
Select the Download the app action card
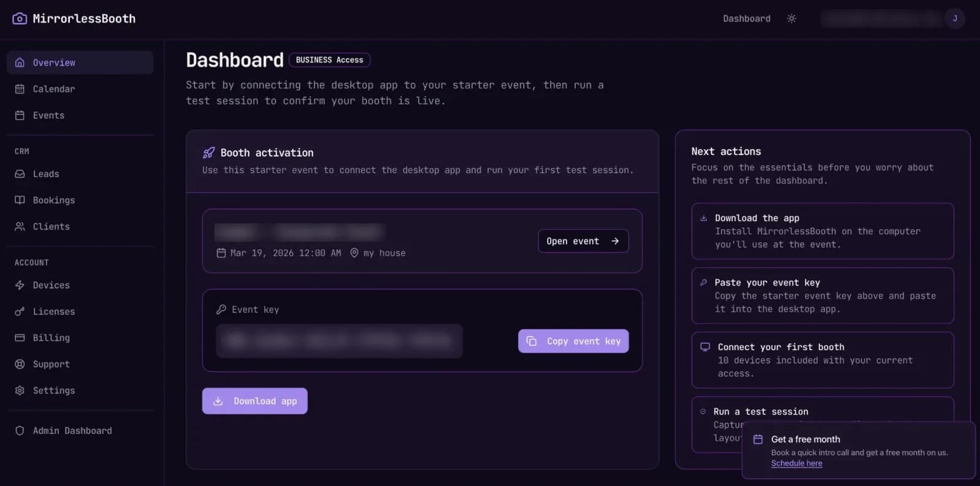[823, 231]
